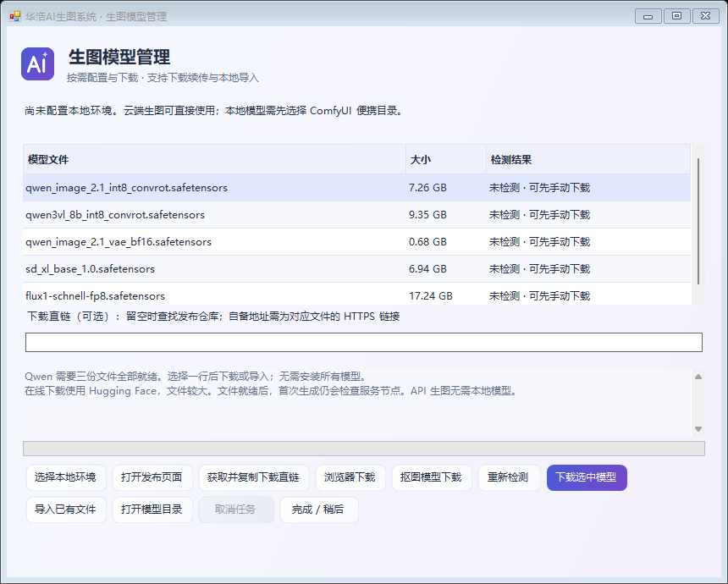Click the info text scroll down arrow
The width and height of the screenshot is (728, 584).
coord(698,429)
